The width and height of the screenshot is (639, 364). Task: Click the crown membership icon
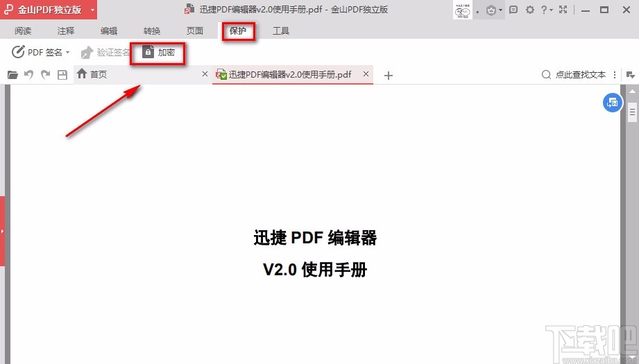pos(491,10)
